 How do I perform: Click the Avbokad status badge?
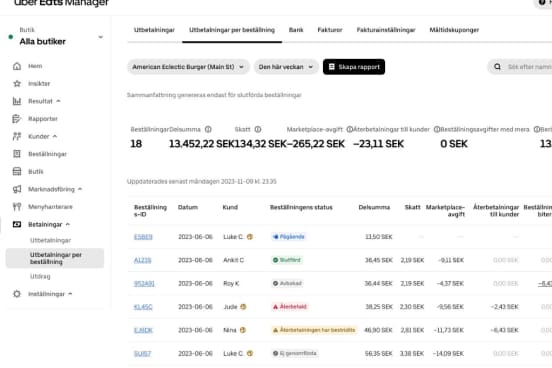click(x=287, y=283)
